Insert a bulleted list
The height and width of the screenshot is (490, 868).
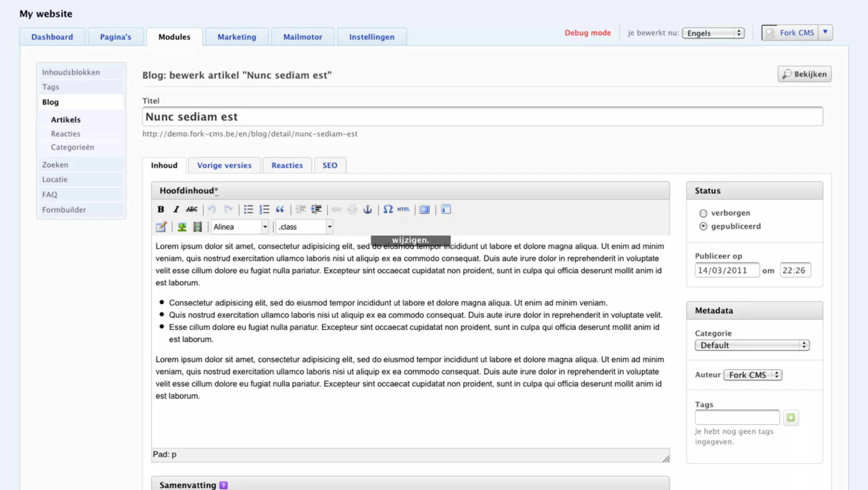(248, 209)
